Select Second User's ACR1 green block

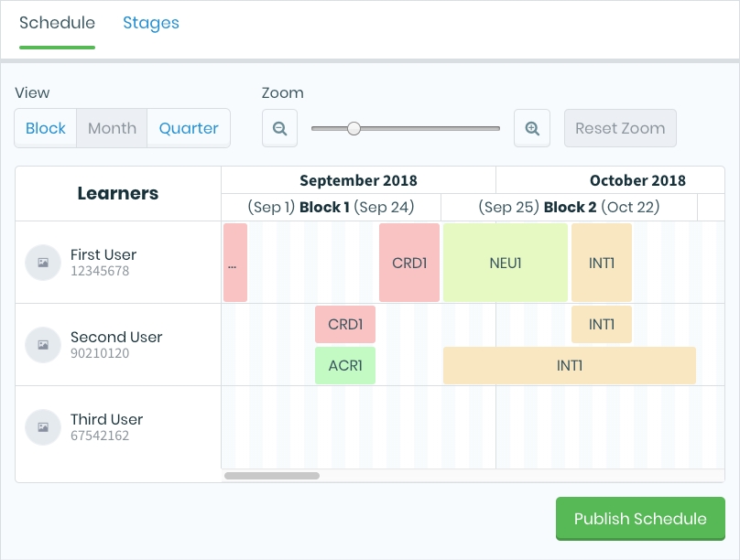point(345,365)
